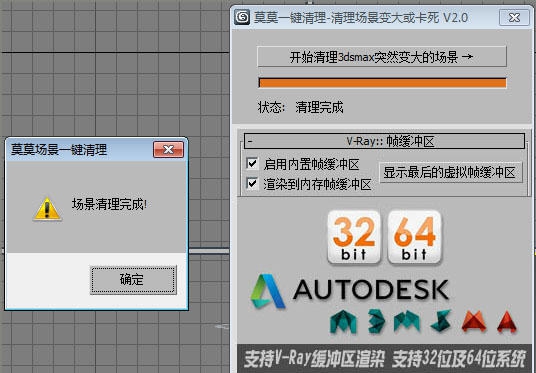Screen dimensions: 536x373
Task: Click the 支持32位及64位系统 banner text
Action: [x=458, y=359]
